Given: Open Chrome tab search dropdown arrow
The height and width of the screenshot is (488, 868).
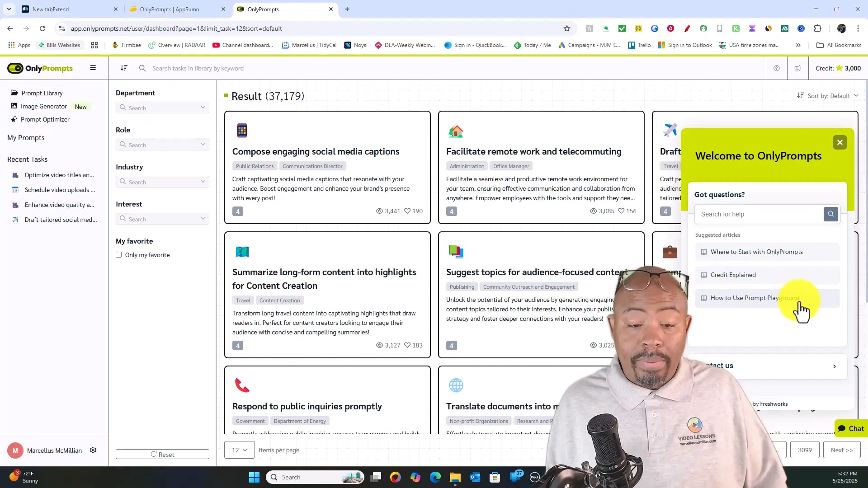Looking at the screenshot, I should pos(9,9).
